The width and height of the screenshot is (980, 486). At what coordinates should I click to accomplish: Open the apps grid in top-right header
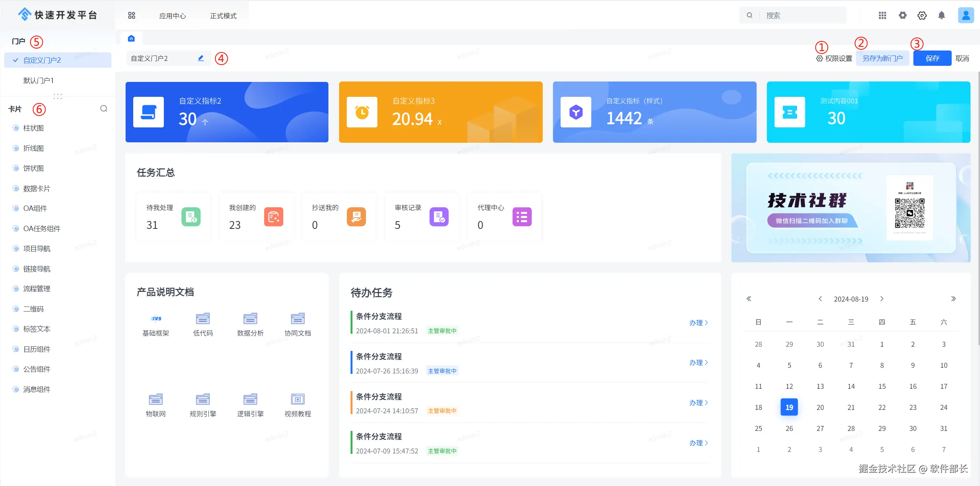point(882,15)
